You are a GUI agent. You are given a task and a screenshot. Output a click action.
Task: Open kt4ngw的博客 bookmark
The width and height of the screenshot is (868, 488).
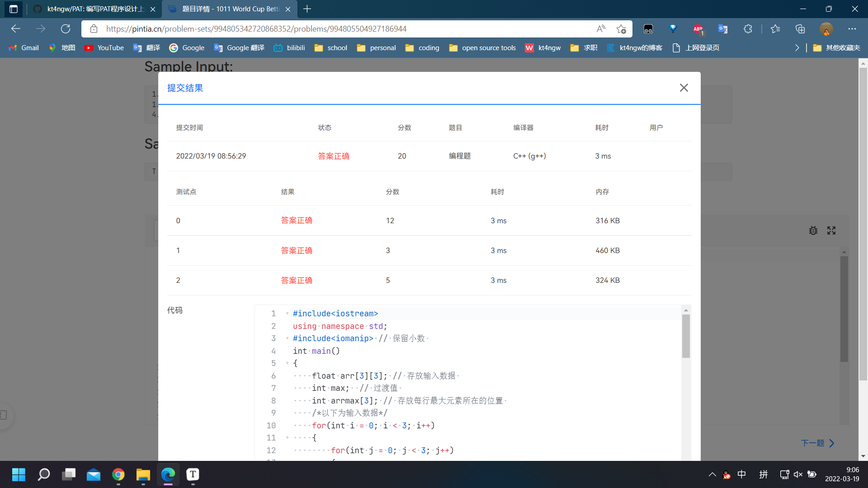coord(635,48)
